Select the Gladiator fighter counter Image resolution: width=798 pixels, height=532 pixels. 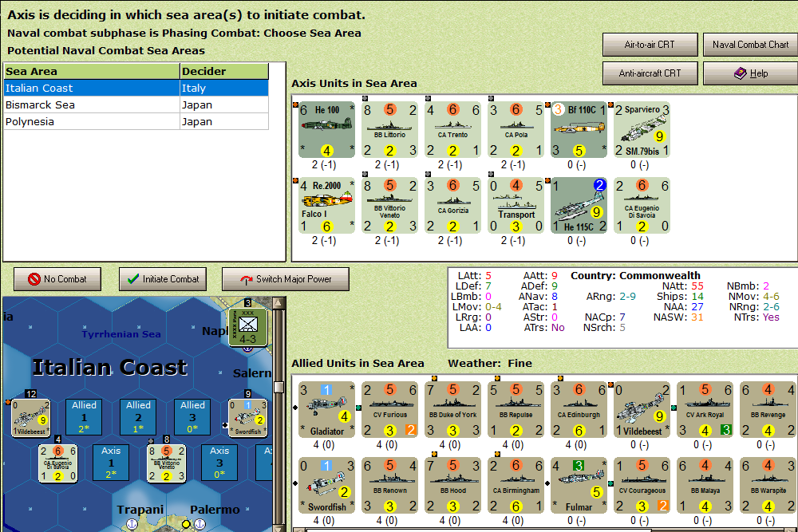click(326, 410)
